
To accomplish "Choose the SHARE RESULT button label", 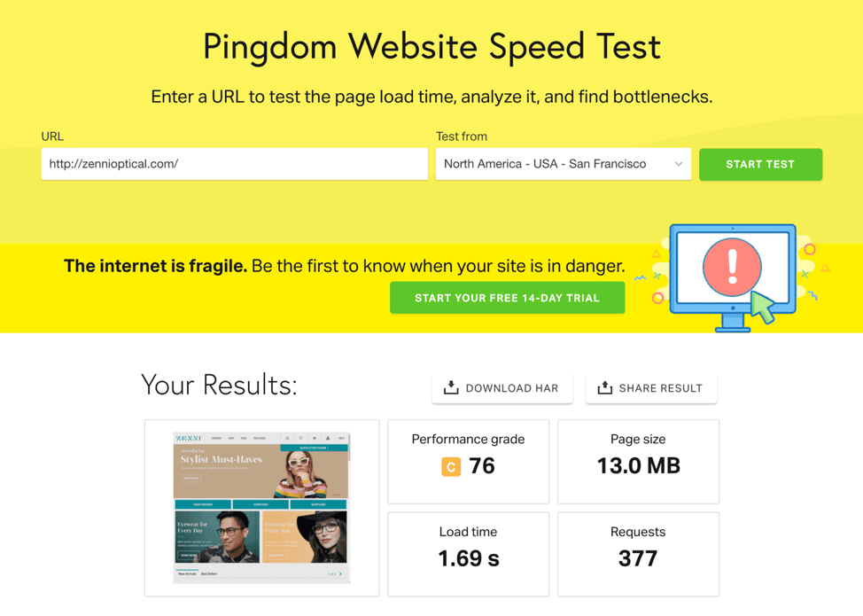I will click(x=660, y=388).
